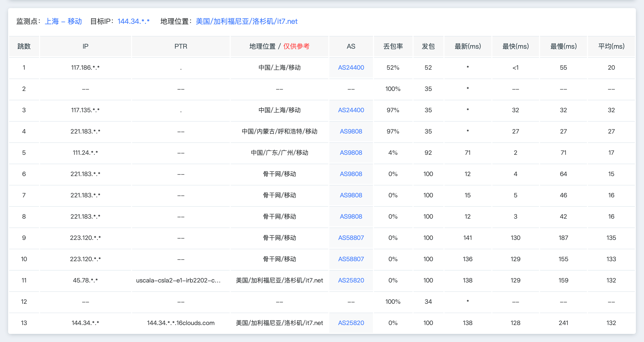The width and height of the screenshot is (644, 342).
Task: Select the 中国/内蒙古/呼和浩特/移动 location cell
Action: tap(279, 131)
